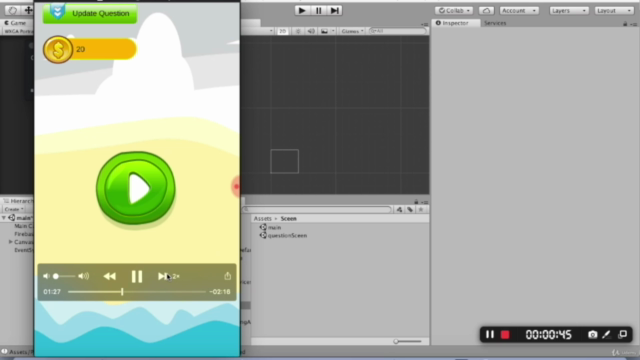Click the recorder pencil annotate icon
This screenshot has height=360, width=640.
tap(607, 335)
